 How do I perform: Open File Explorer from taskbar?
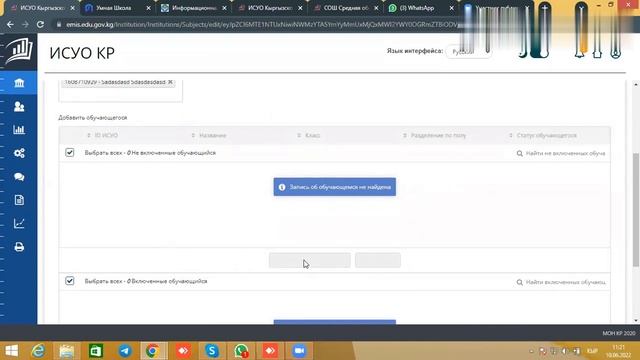67,351
